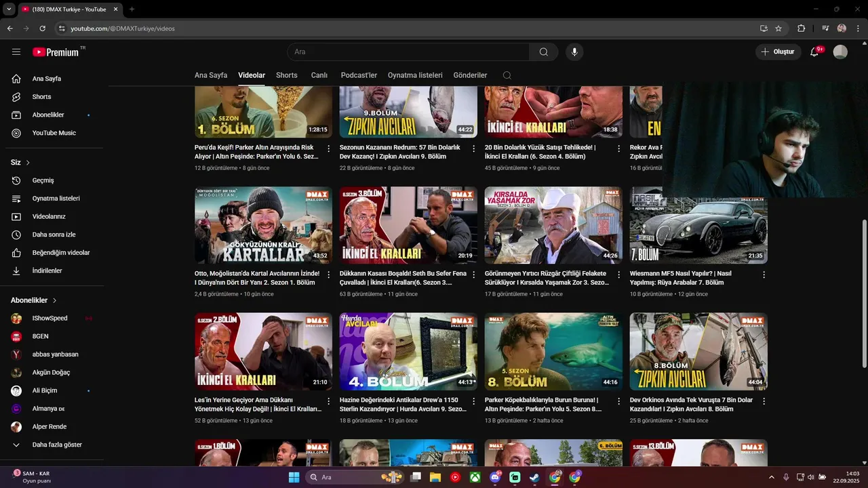
Task: Expand the Siz section chevron
Action: click(x=28, y=163)
